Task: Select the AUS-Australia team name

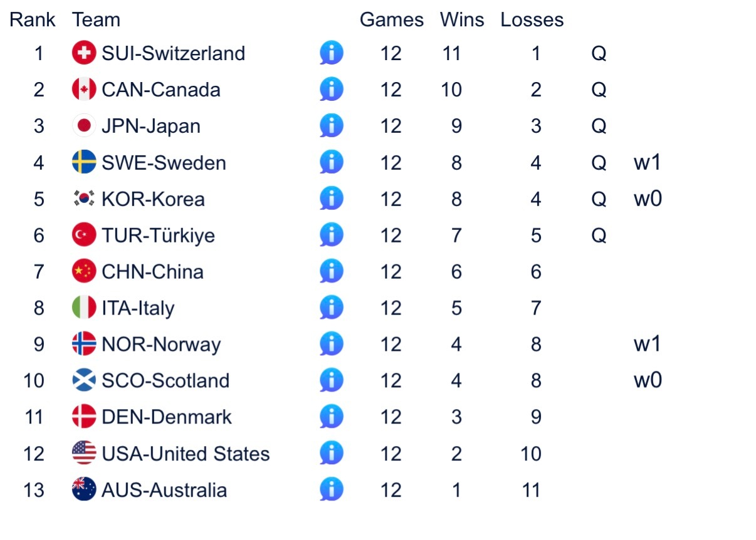Action: point(164,490)
